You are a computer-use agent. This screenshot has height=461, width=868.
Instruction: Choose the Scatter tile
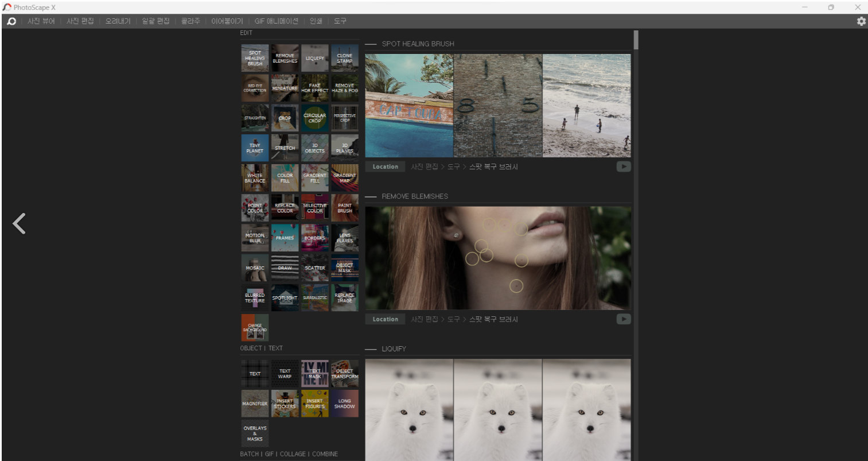[314, 268]
